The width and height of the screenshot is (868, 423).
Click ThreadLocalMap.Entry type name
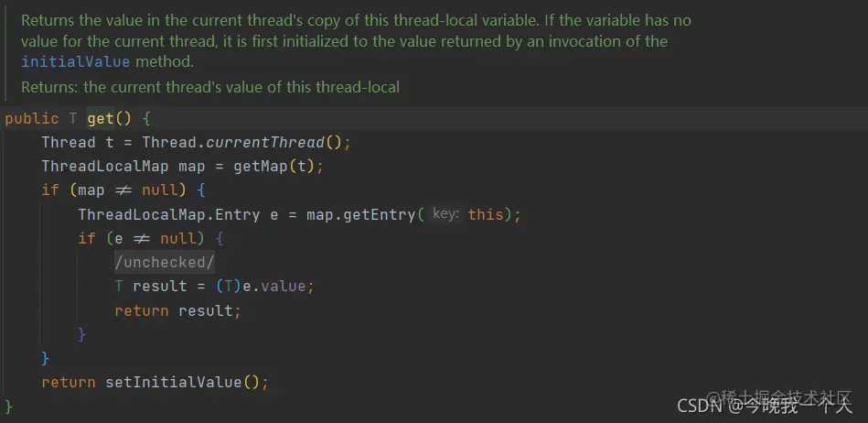coord(169,214)
